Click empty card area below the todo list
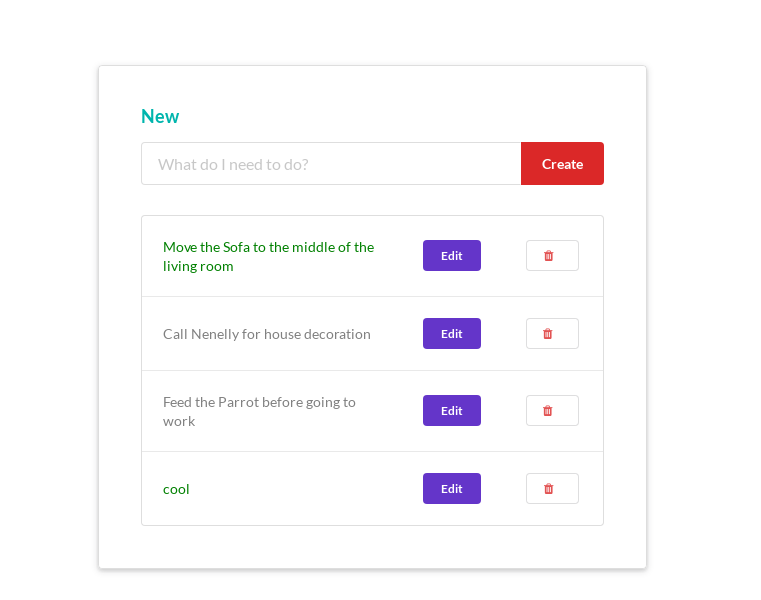The height and width of the screenshot is (600, 761). click(372, 547)
